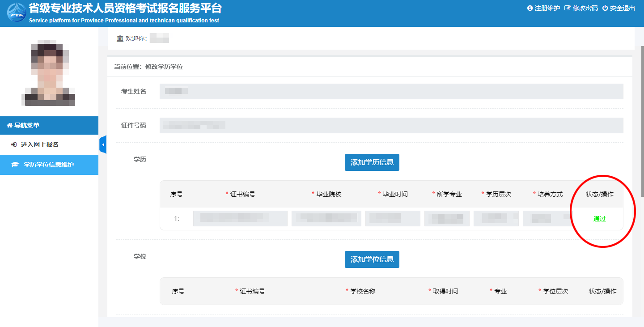Viewport: 644px width, 327px height.
Task: Click the 证件号码 input field
Action: pos(391,125)
